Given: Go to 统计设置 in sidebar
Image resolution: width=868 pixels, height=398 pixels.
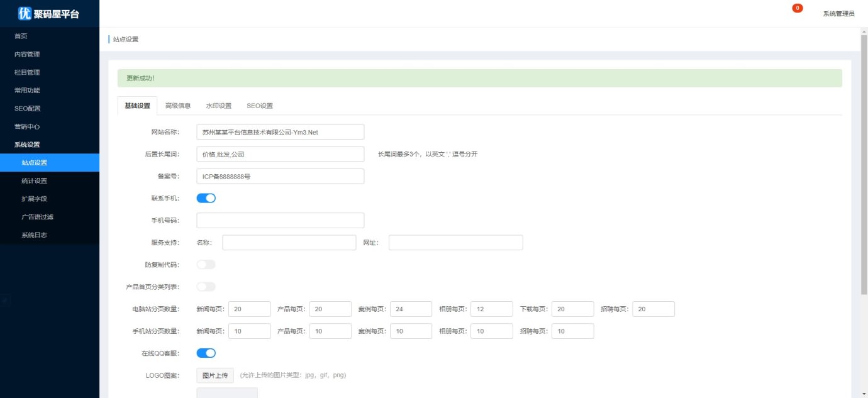Looking at the screenshot, I should coord(34,181).
